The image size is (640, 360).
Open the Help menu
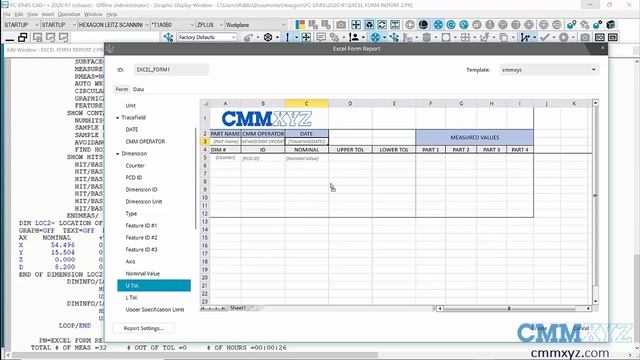[x=112, y=14]
